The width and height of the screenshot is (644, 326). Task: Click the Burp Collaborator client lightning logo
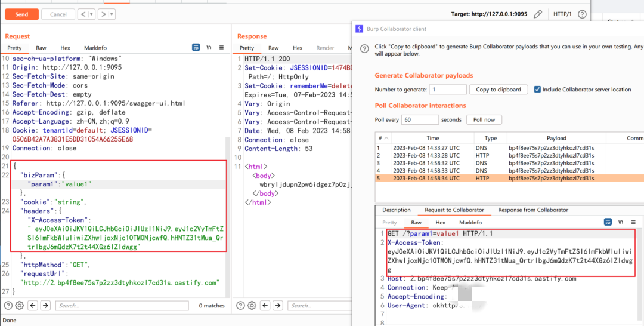[x=359, y=29]
